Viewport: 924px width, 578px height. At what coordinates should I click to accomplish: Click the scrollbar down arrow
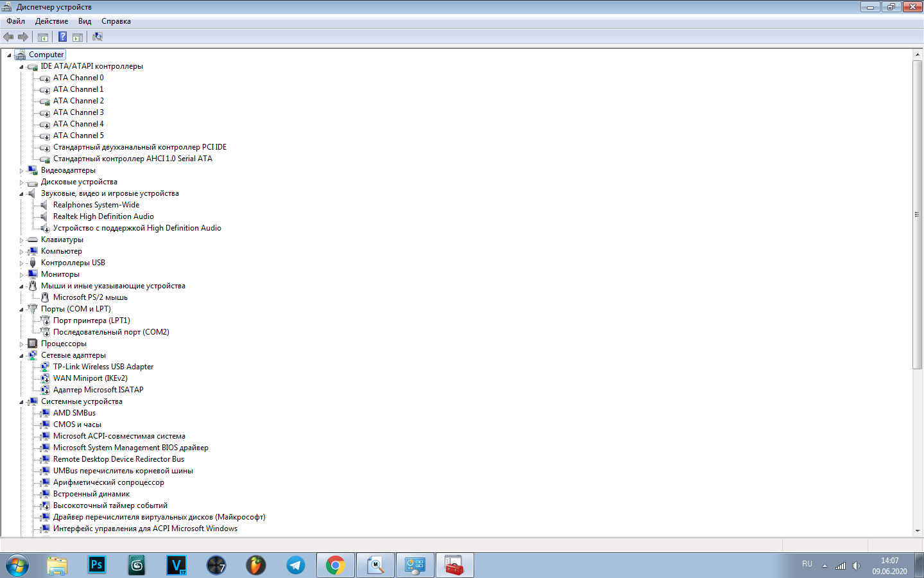(917, 530)
